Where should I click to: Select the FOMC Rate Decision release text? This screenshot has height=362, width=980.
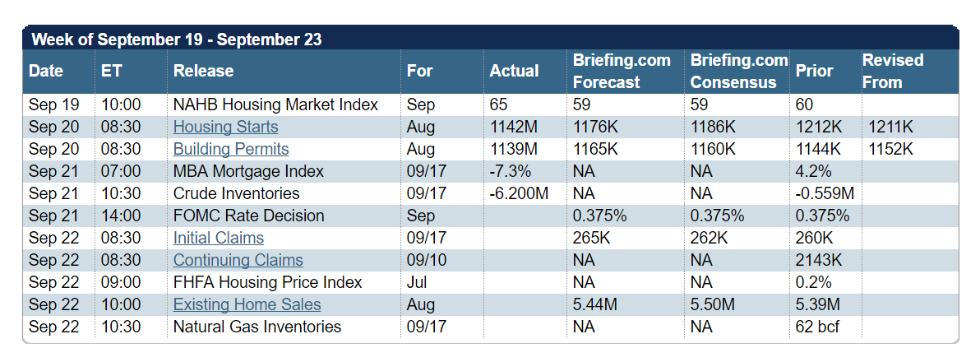[x=249, y=216]
